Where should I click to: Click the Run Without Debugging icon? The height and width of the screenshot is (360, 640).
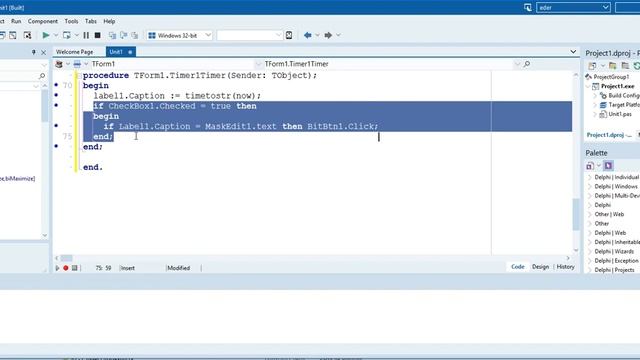pos(67,36)
